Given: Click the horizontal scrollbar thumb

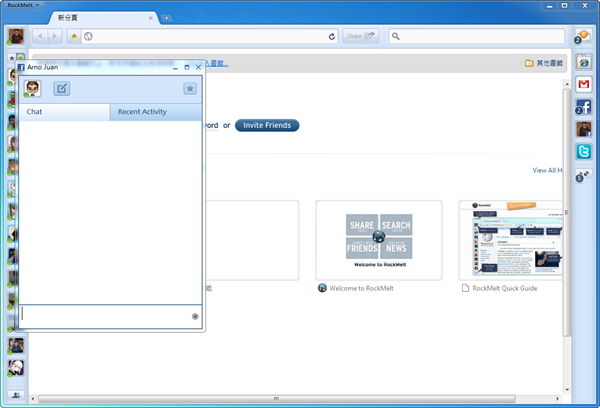Looking at the screenshot, I should pyautogui.click(x=276, y=399).
